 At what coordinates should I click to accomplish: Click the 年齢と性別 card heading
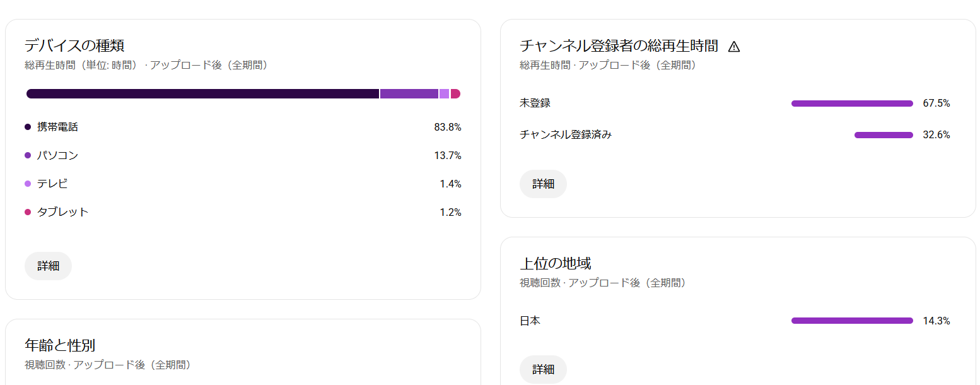click(x=60, y=345)
